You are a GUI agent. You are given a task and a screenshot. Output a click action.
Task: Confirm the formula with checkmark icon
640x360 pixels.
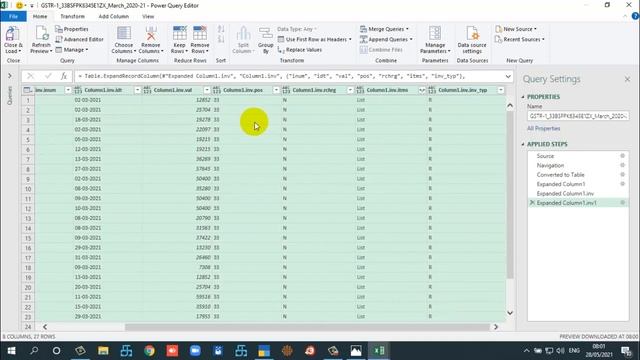(48, 76)
